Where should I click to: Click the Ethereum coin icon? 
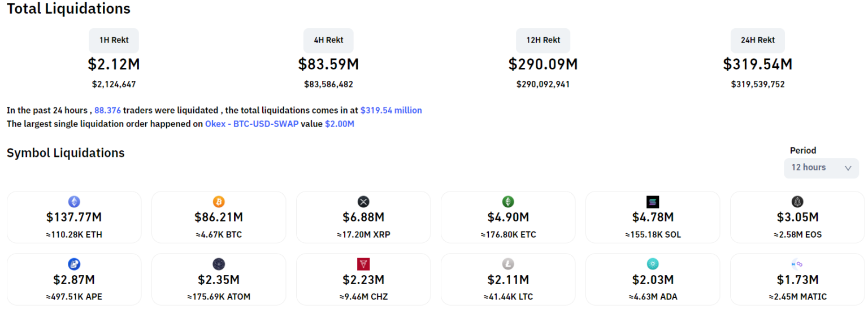point(74,202)
